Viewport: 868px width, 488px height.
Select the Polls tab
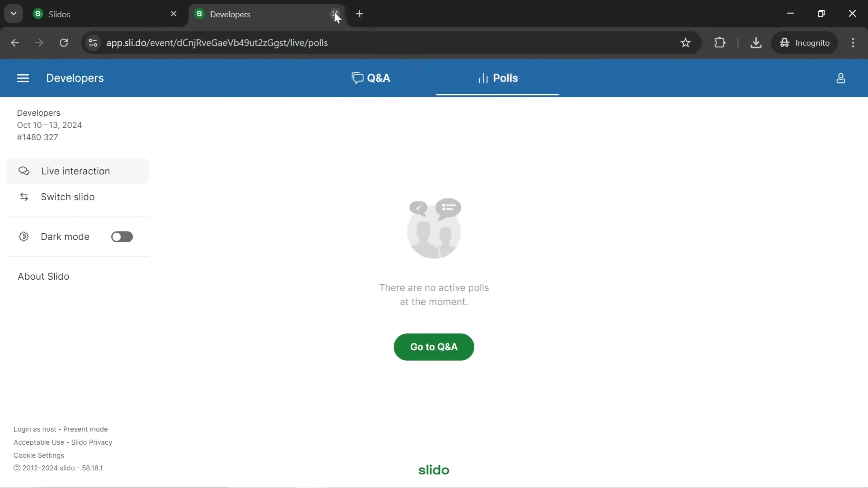coord(498,77)
